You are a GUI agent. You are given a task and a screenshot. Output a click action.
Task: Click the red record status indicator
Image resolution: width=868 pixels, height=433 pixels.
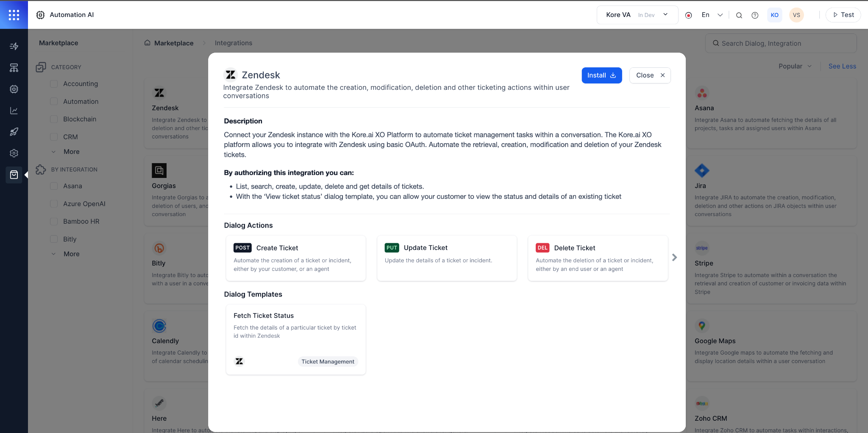coord(689,15)
